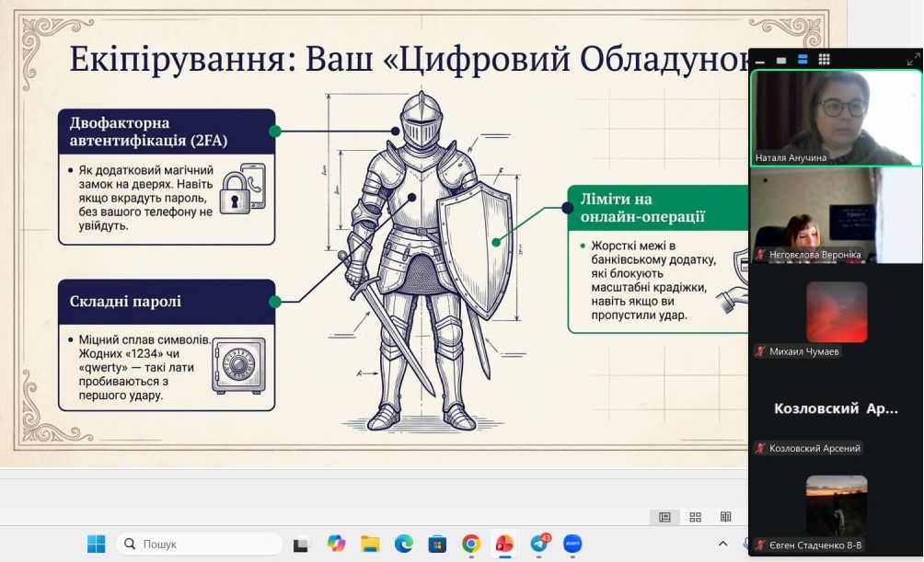Open Microsoft Store from the taskbar
The image size is (924, 562).
click(437, 544)
